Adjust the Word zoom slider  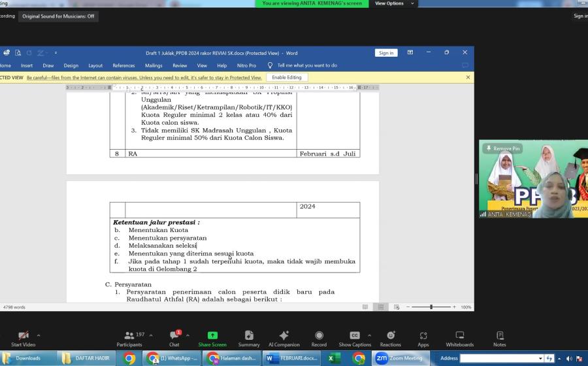[431, 307]
